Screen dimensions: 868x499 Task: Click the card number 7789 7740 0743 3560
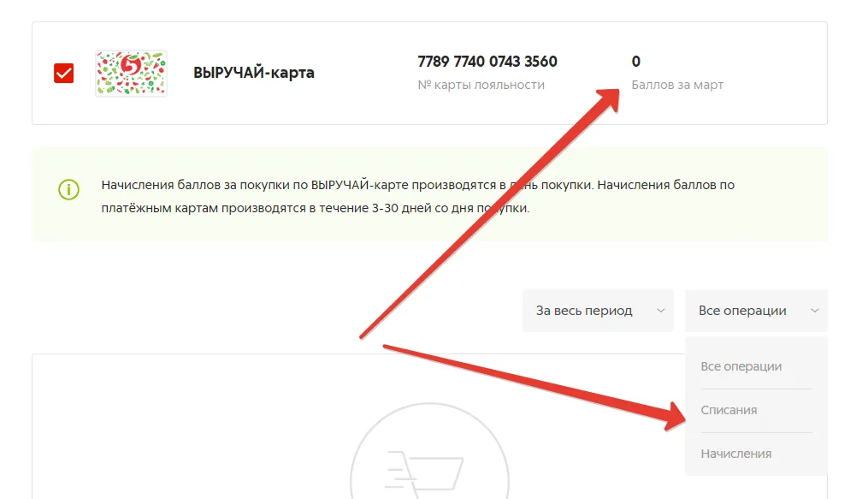pyautogui.click(x=487, y=62)
